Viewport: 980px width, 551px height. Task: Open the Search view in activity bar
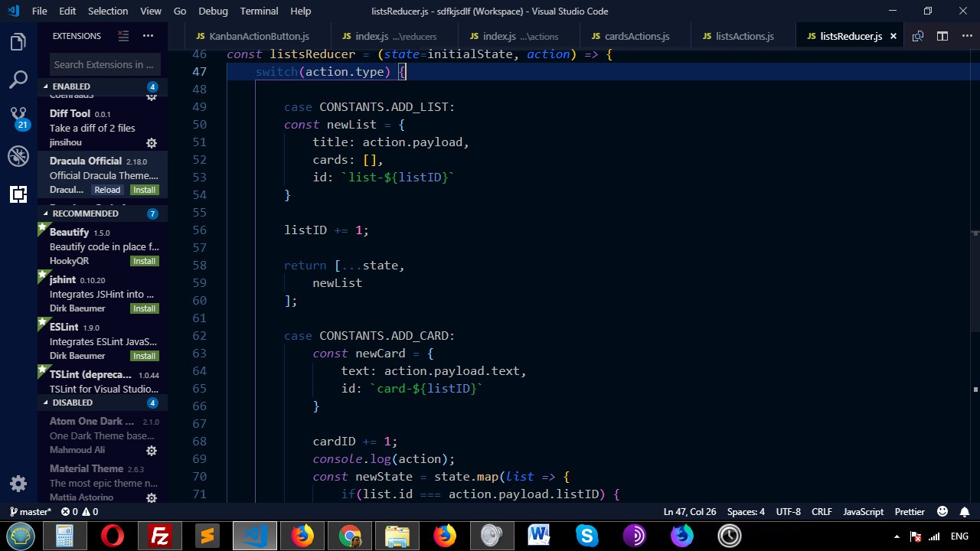click(18, 80)
